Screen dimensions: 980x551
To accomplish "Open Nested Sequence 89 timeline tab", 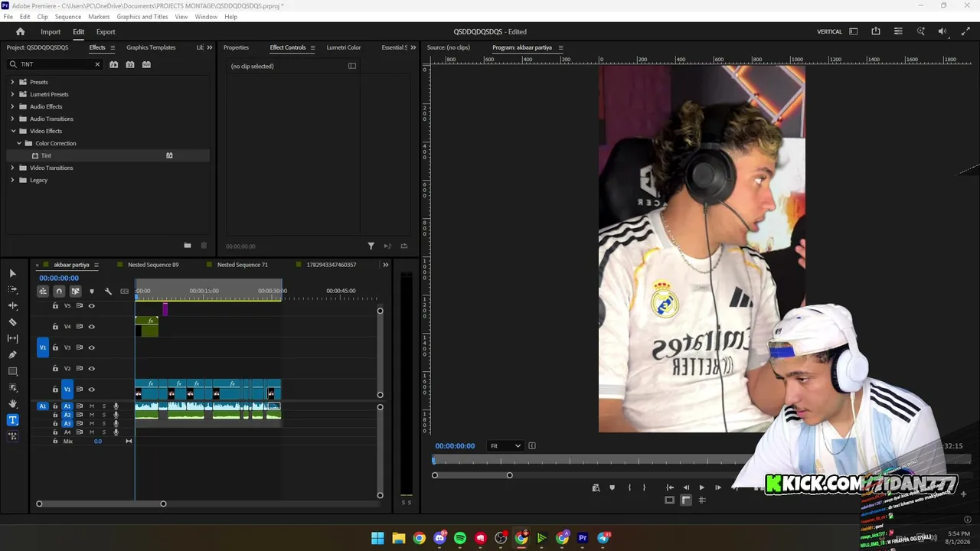I will pyautogui.click(x=153, y=265).
